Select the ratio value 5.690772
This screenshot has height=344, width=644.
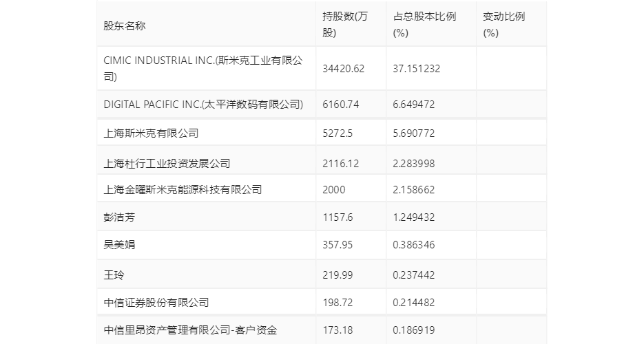(413, 133)
